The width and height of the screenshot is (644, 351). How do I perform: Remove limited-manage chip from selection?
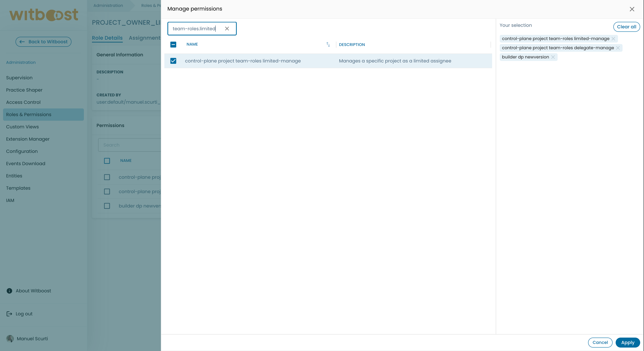pos(613,39)
